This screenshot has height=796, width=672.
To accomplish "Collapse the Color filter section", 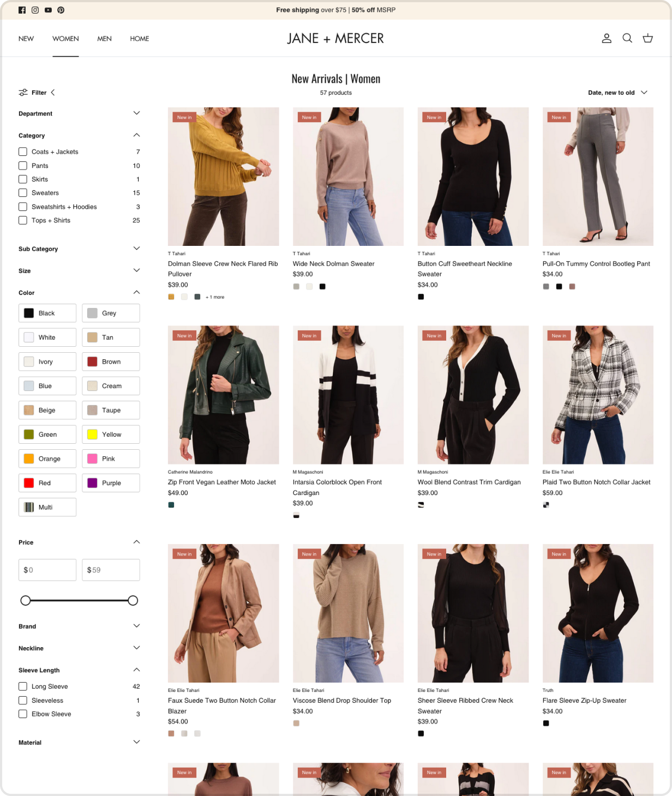I will tap(79, 293).
